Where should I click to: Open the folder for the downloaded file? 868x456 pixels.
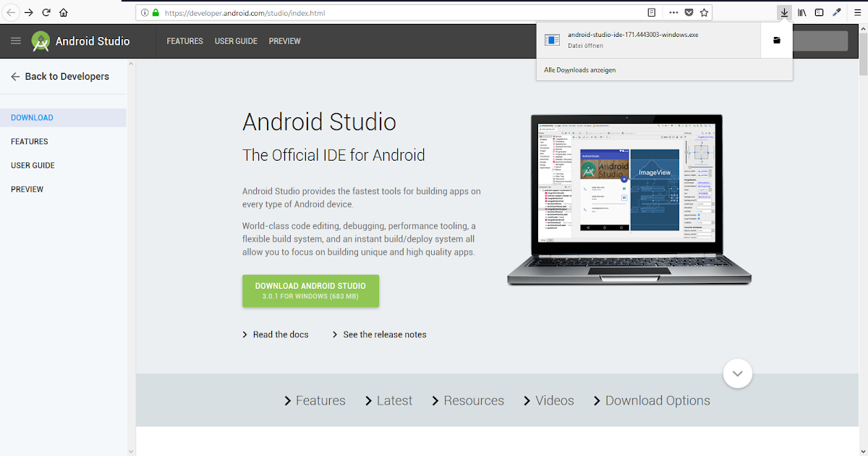tap(776, 40)
